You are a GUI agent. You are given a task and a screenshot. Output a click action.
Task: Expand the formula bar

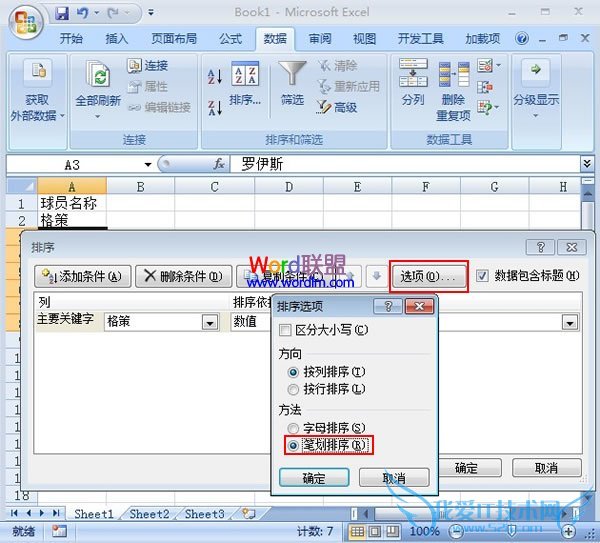tap(587, 164)
